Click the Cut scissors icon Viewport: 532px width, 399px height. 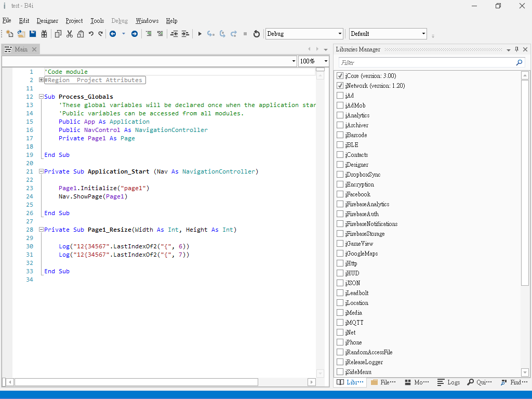pos(69,34)
